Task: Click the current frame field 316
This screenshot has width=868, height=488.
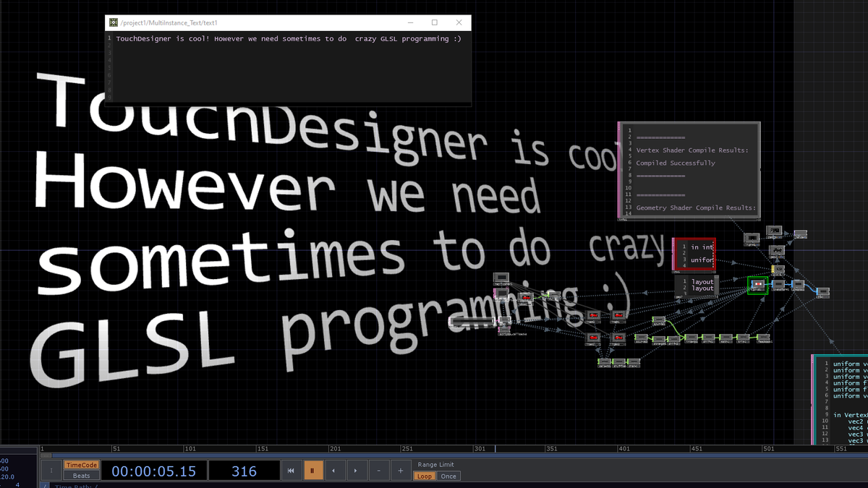Action: point(244,471)
